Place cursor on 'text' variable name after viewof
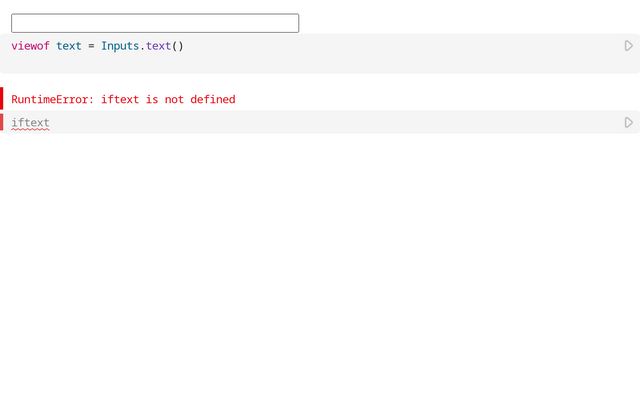Screen dimensions: 640x400 [69, 46]
